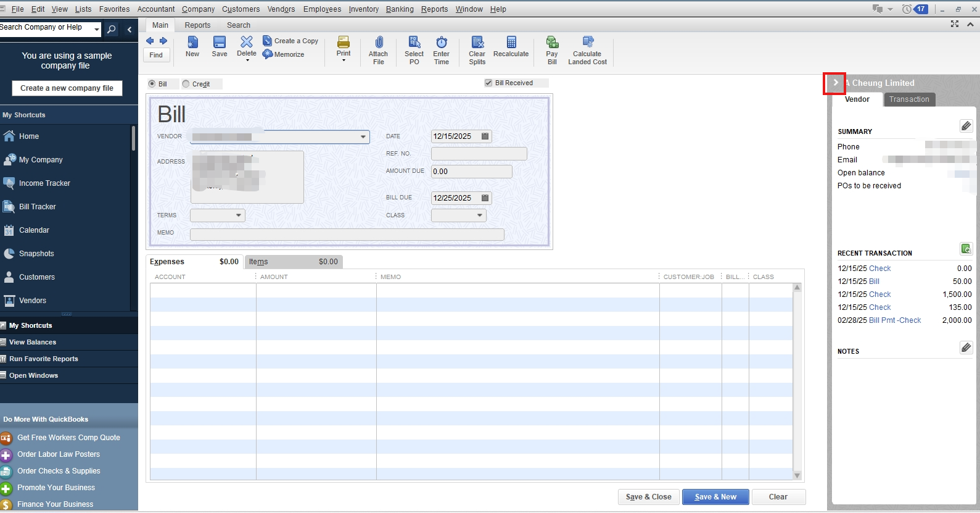Open the BILL DUE calendar picker icon
This screenshot has height=513, width=980.
(485, 198)
